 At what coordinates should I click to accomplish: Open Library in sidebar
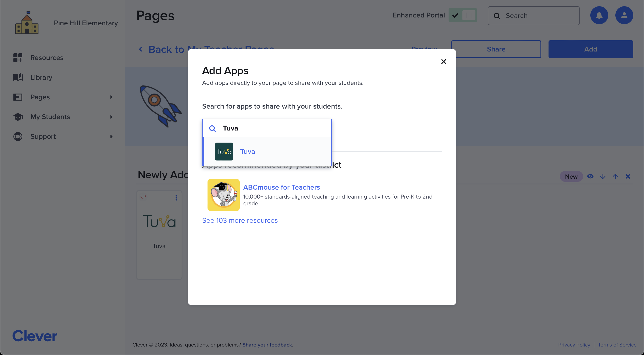tap(41, 77)
